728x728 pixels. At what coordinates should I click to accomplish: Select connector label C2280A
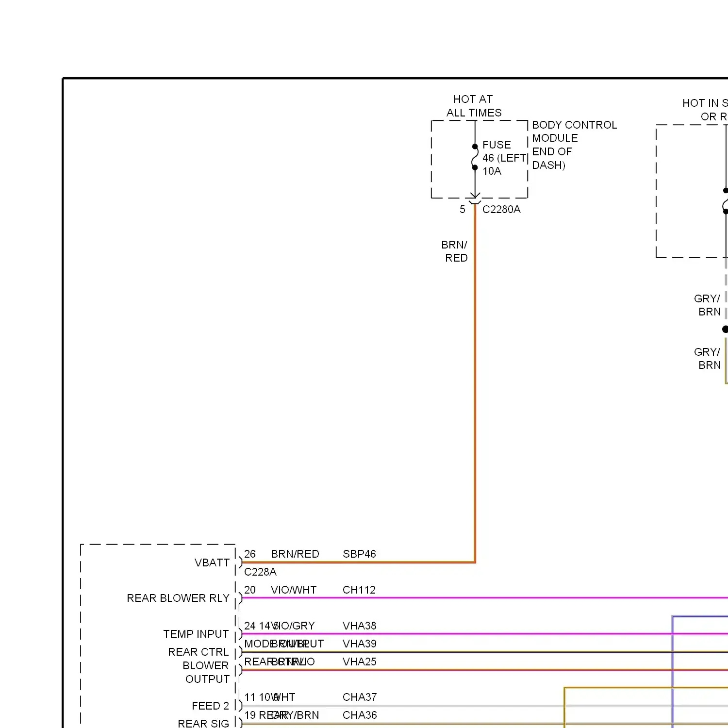[501, 209]
